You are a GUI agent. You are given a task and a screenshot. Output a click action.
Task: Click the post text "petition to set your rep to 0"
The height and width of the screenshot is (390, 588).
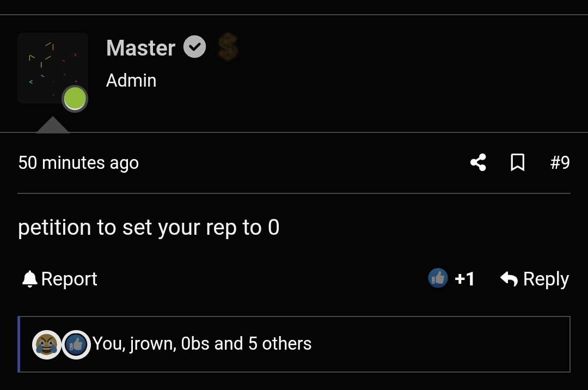tap(149, 228)
